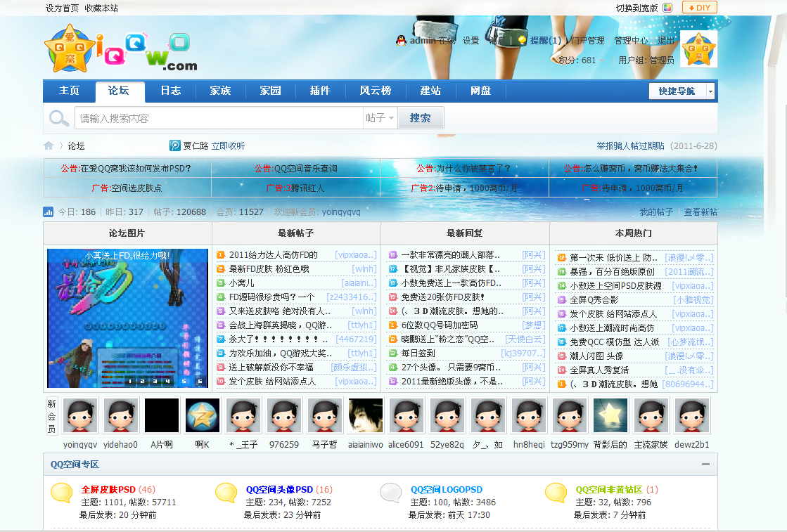Open 全屏皮肤PSD forum title
This screenshot has width=787, height=532.
108,489
